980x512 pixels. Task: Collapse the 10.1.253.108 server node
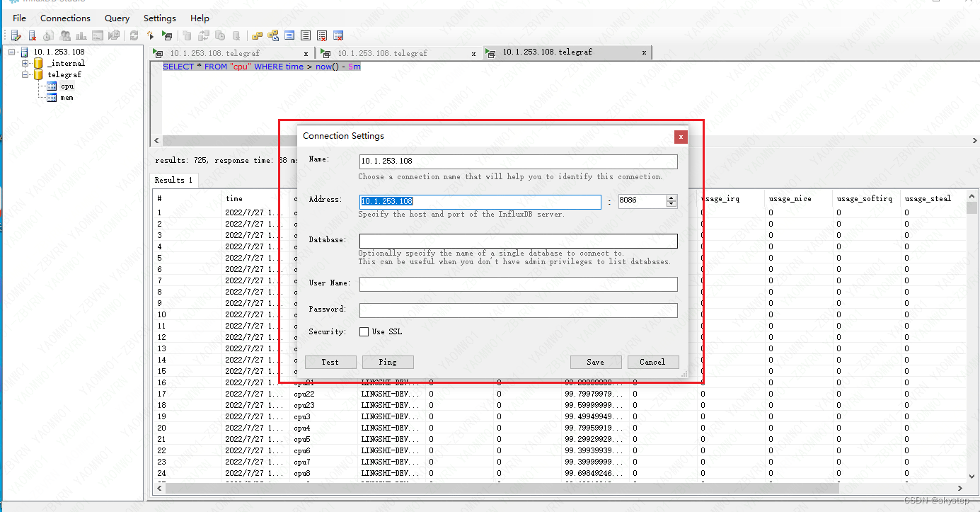click(13, 52)
